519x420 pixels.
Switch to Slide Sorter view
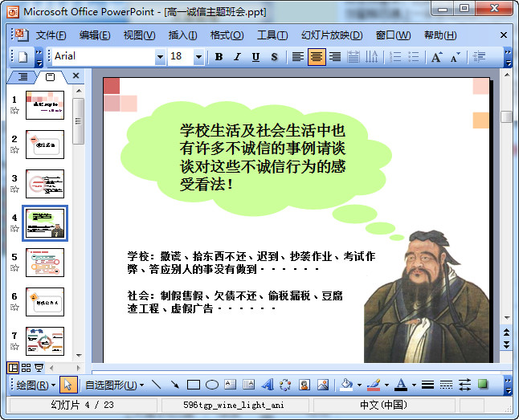pos(27,368)
